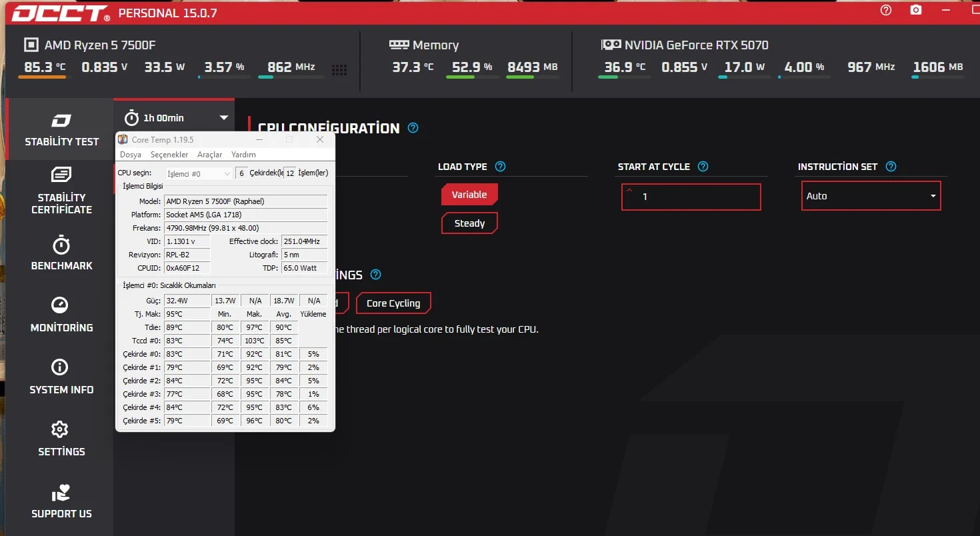Click the OCCT logo in the title bar
Image resolution: width=980 pixels, height=536 pixels.
(x=61, y=13)
